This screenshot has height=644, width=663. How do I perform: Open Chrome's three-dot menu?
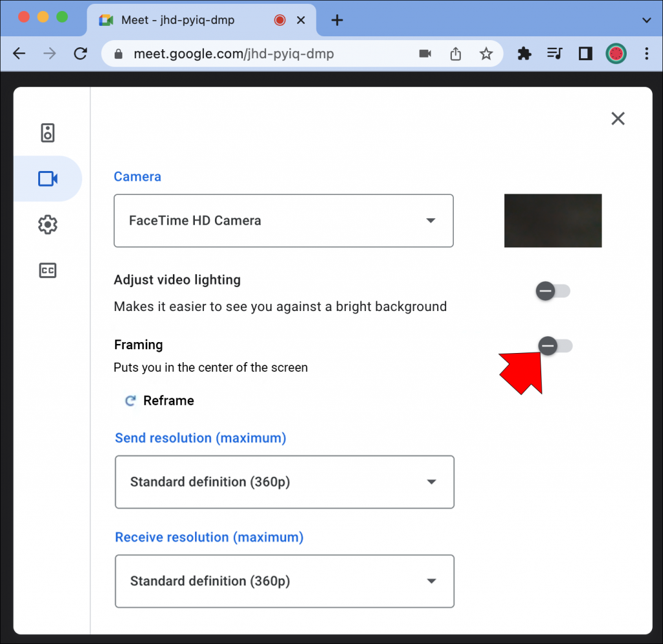(x=647, y=54)
